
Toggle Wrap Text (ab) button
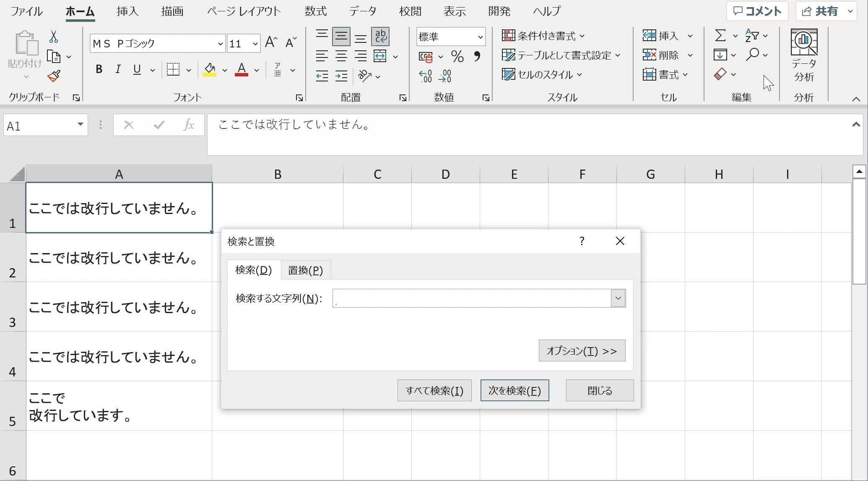click(x=380, y=37)
